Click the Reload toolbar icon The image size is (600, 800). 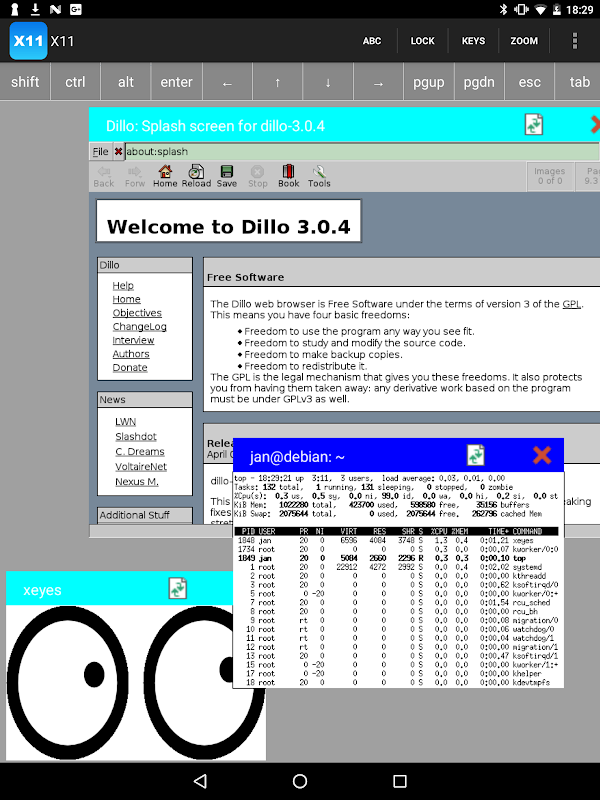click(196, 177)
